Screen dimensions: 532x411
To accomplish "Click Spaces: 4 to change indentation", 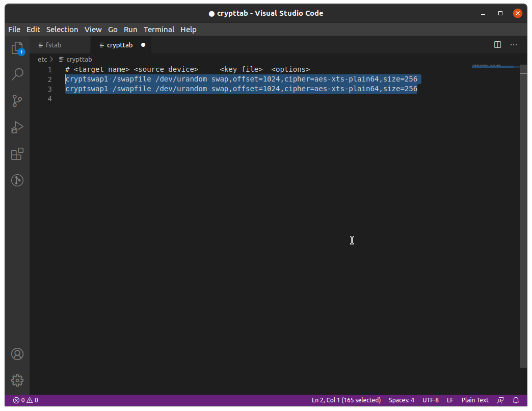I will (402, 400).
